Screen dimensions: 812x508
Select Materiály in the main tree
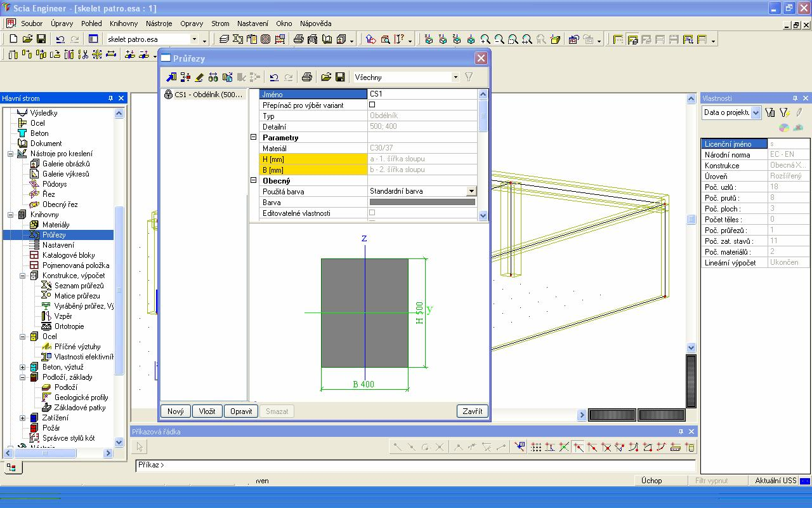56,225
